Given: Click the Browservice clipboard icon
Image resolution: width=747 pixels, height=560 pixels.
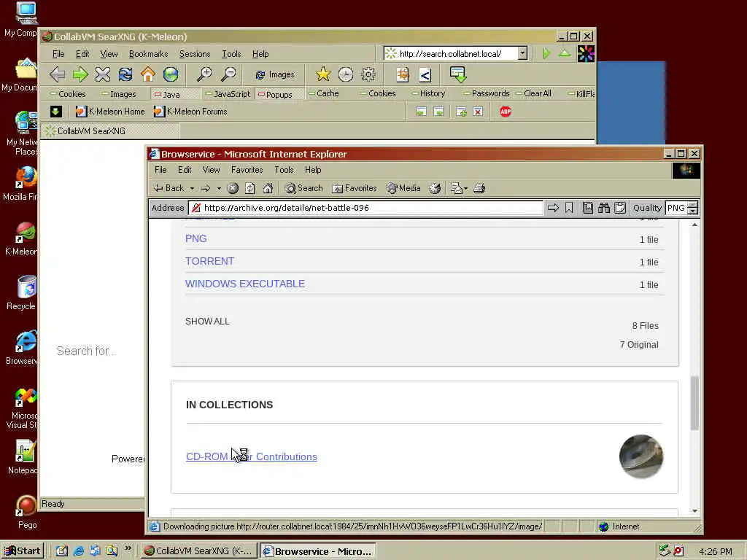Looking at the screenshot, I should point(620,208).
